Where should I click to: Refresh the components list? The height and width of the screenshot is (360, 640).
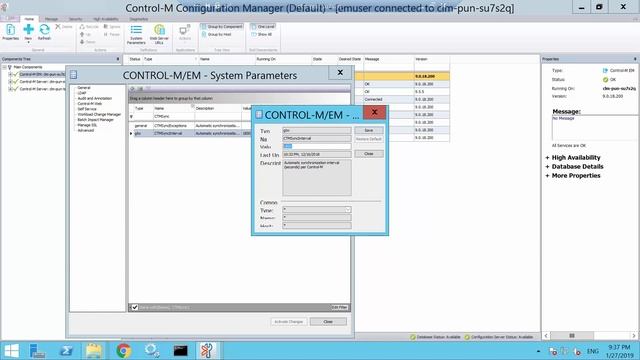[44, 32]
